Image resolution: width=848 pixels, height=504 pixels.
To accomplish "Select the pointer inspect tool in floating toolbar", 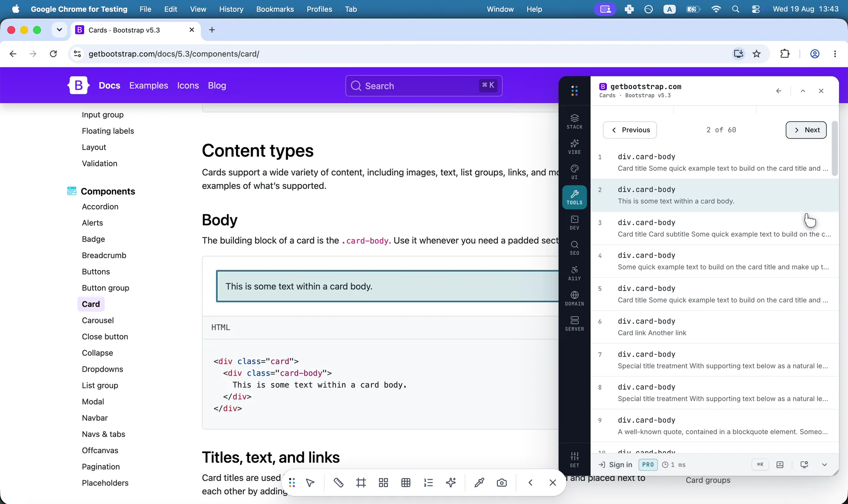I will [x=310, y=483].
